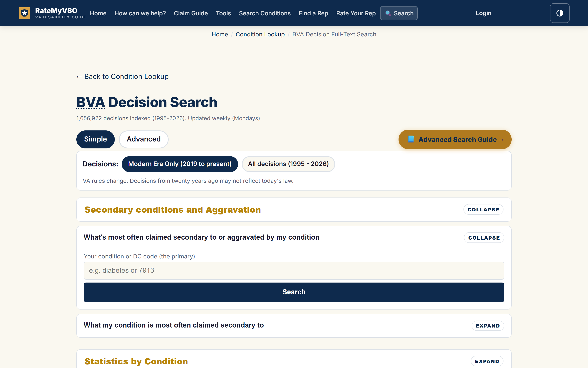Click the underlined BVA abbreviation in heading
This screenshot has height=368, width=588.
[x=91, y=102]
